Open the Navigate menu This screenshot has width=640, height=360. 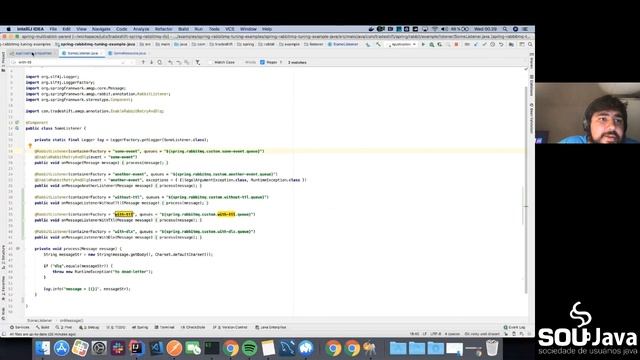(x=101, y=29)
